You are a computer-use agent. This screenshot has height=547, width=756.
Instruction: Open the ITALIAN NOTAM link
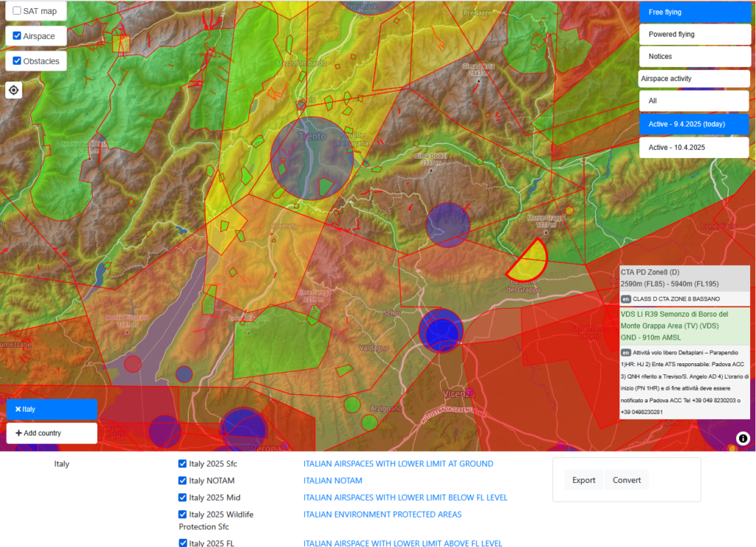(x=333, y=481)
